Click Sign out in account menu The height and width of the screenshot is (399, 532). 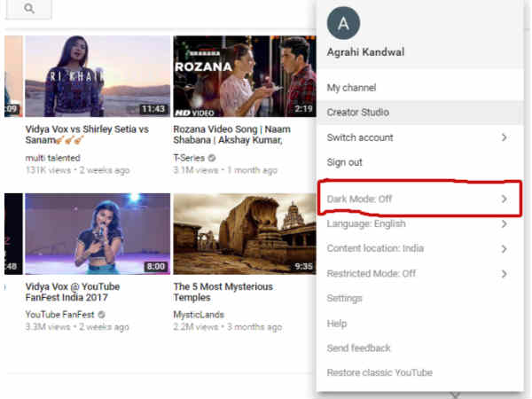[344, 162]
